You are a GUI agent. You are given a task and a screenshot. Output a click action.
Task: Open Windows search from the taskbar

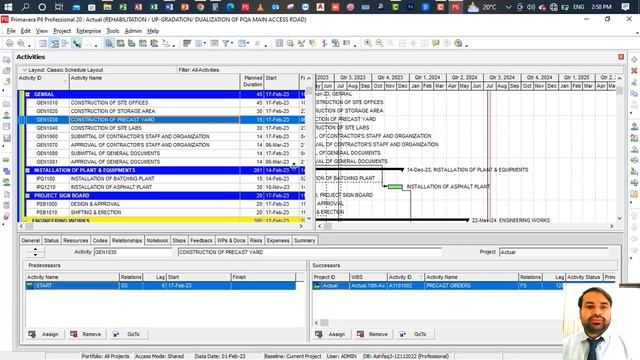pos(25,7)
